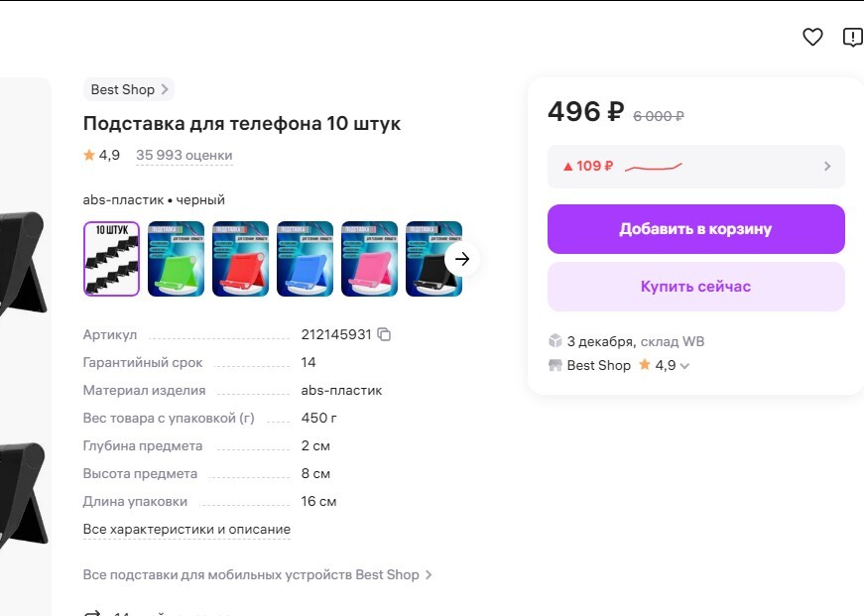
Task: Click the delivery box icon for 3 декабря
Action: pos(555,341)
